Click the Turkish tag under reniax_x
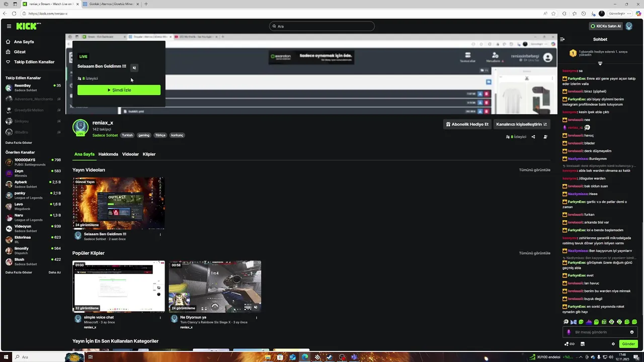Screen dimensions: 644x362 127,135
